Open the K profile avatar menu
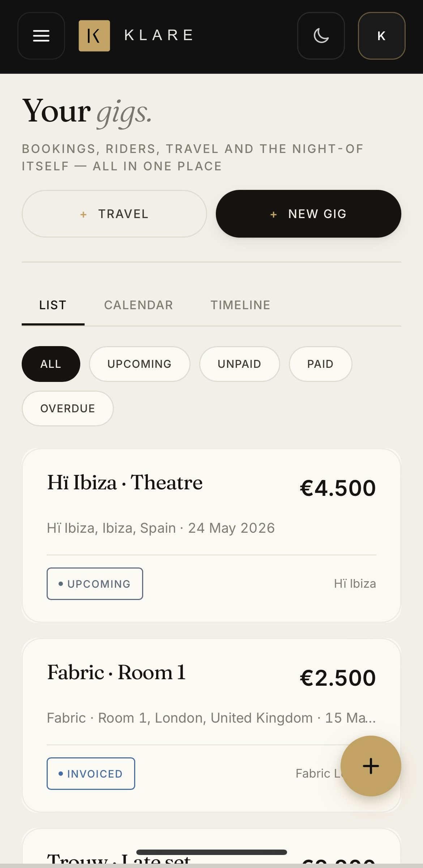The height and width of the screenshot is (868, 423). pos(381,36)
